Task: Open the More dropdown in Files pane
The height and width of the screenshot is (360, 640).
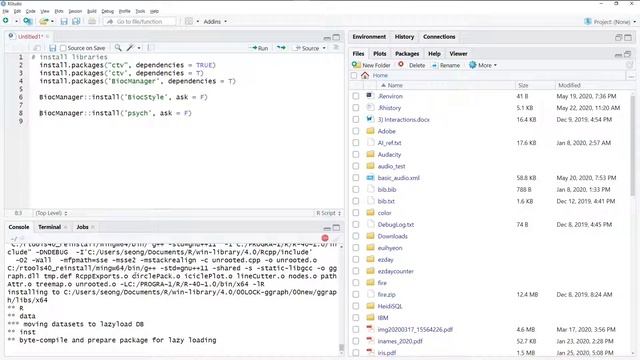Action: pos(483,65)
